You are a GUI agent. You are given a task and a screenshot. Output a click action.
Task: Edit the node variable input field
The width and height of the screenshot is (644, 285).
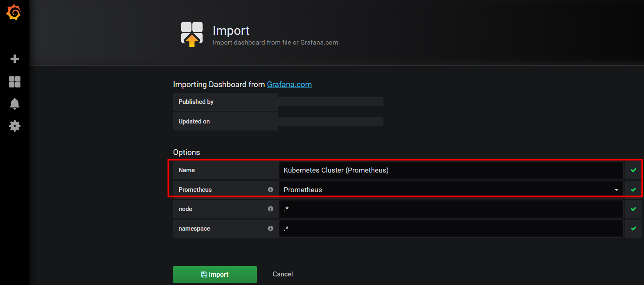[451, 209]
